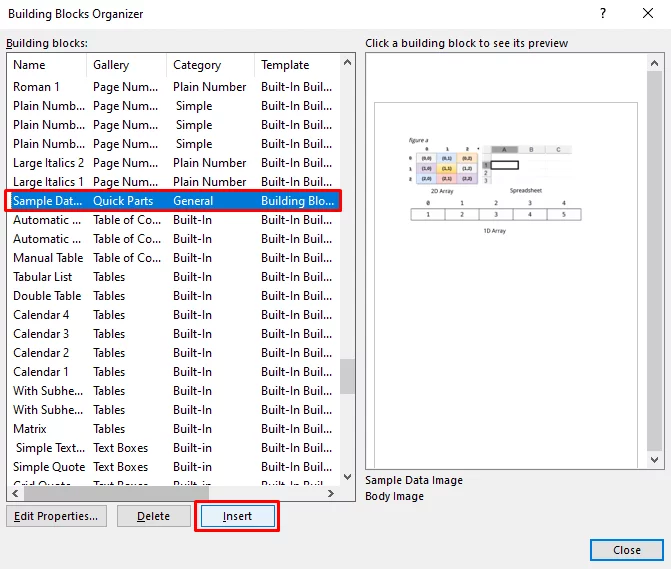Select the Simple Text... Text Boxes row
This screenshot has height=569, width=671.
click(174, 448)
